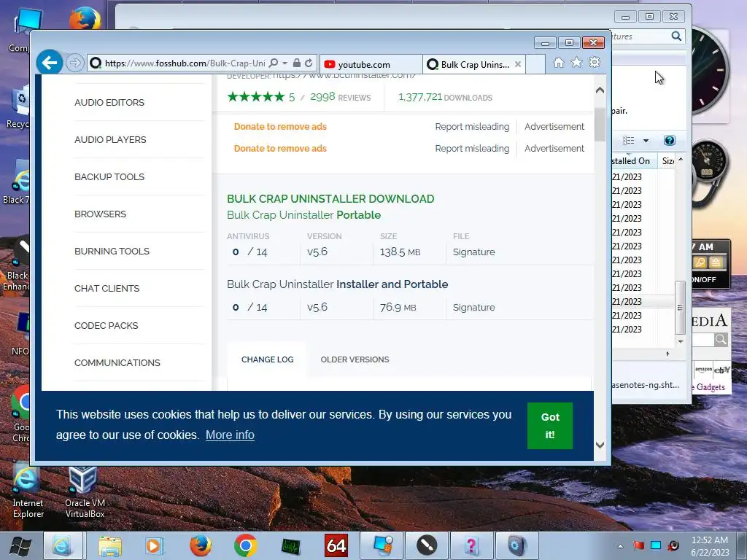Click second Donate to remove ads link

point(280,149)
